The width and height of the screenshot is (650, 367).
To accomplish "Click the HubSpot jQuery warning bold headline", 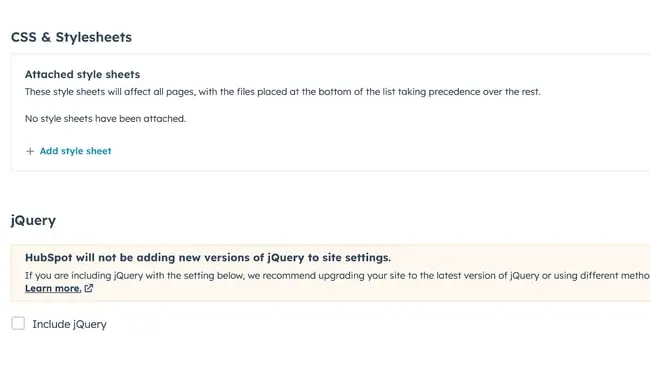I will tap(208, 258).
